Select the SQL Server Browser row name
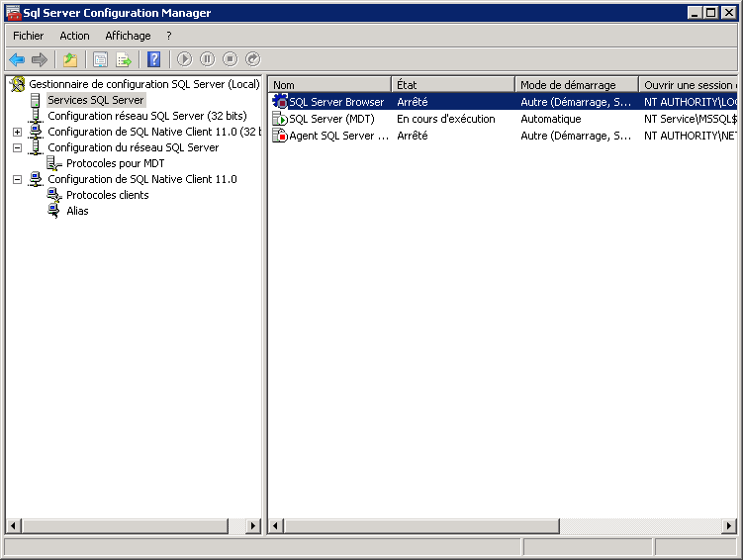This screenshot has width=743, height=560. pyautogui.click(x=336, y=102)
